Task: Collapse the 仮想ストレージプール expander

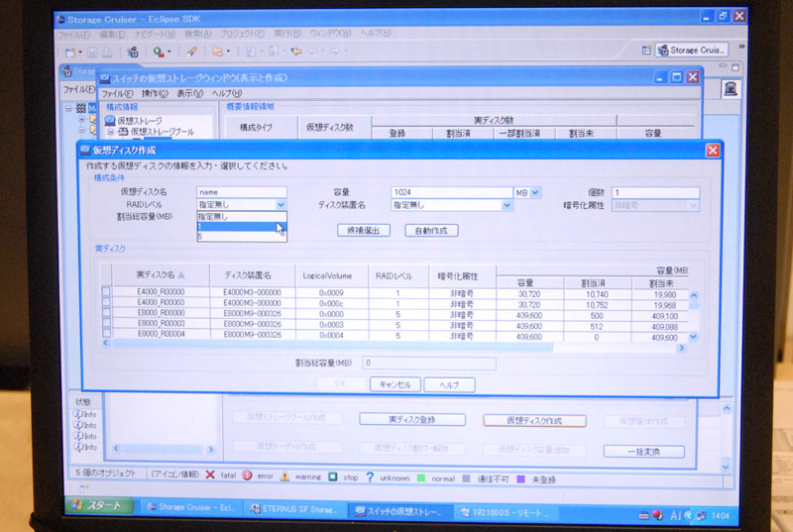Action: coord(110,132)
